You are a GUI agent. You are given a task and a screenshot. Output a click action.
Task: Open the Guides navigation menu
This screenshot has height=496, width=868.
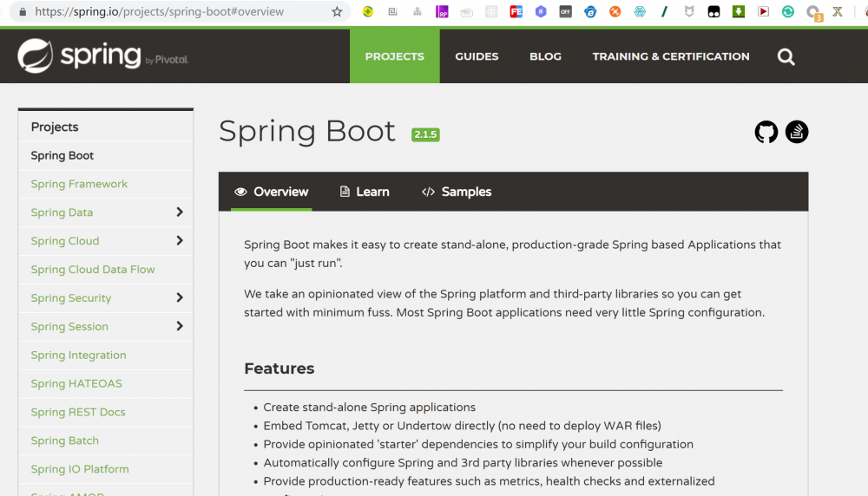pos(477,56)
